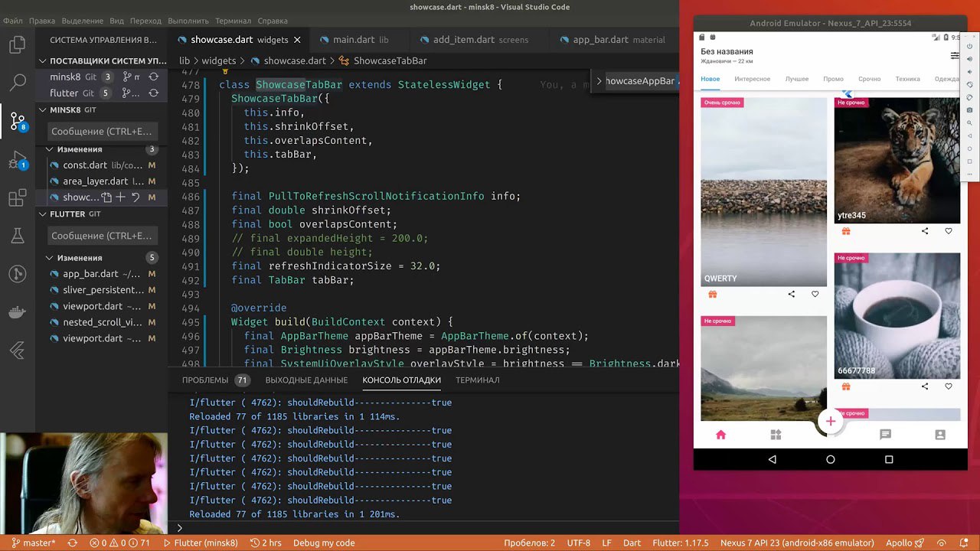This screenshot has height=551, width=980.
Task: Discard changes icon on showcase.dart row
Action: [136, 197]
